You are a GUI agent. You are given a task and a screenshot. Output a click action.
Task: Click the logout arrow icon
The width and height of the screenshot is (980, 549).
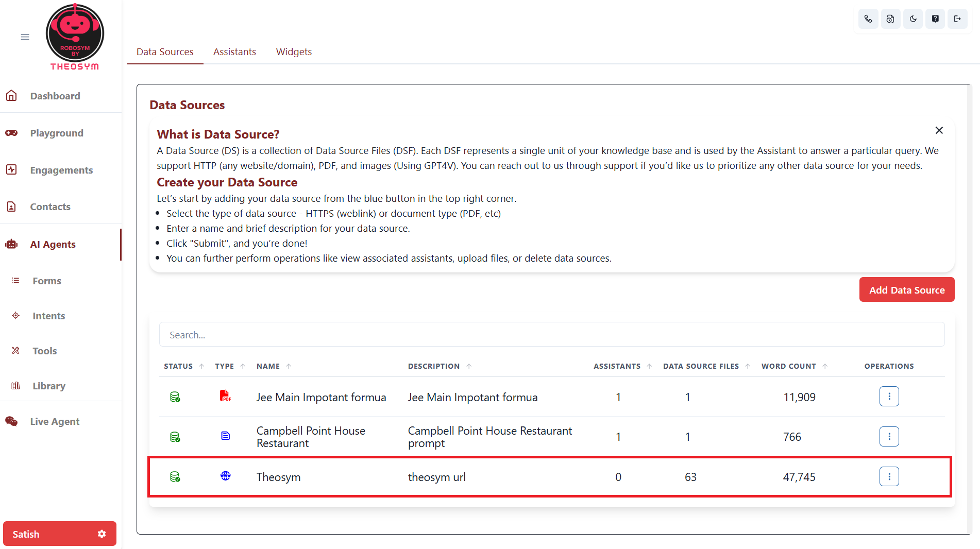[x=957, y=19]
